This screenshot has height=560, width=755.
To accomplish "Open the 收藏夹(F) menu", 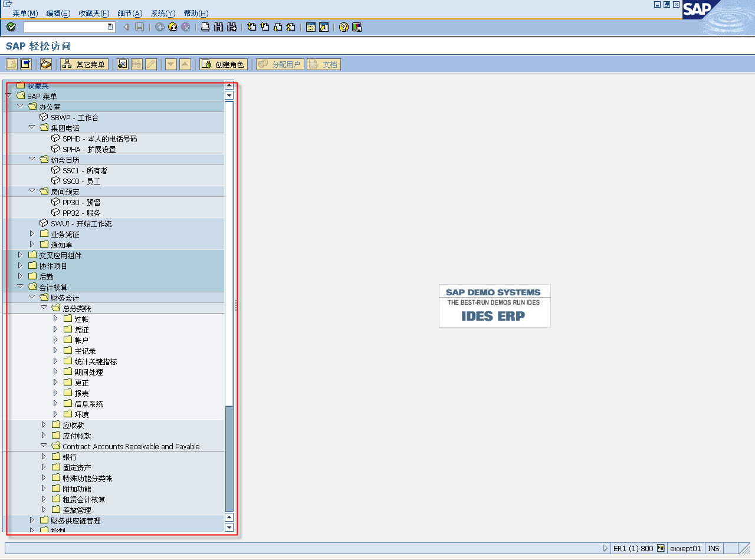I will (x=94, y=13).
